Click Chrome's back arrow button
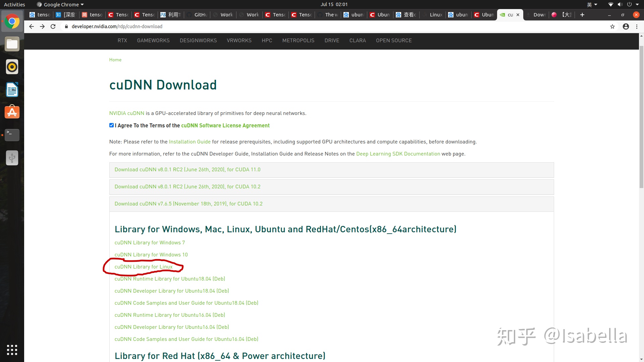The image size is (644, 362). click(31, 26)
